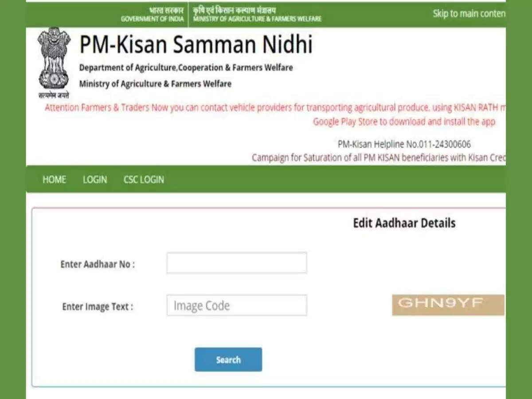The width and height of the screenshot is (532, 399).
Task: Focus the Image Code text field
Action: (x=237, y=305)
